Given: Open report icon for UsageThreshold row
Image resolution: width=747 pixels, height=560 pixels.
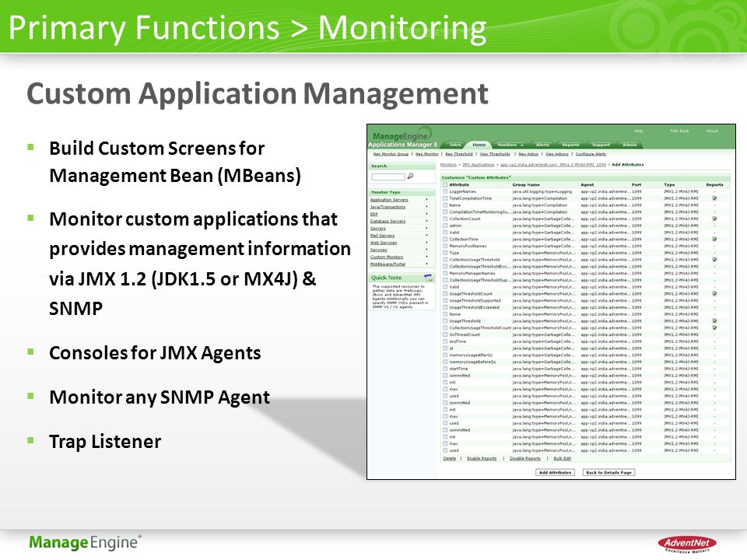Looking at the screenshot, I should tap(714, 321).
